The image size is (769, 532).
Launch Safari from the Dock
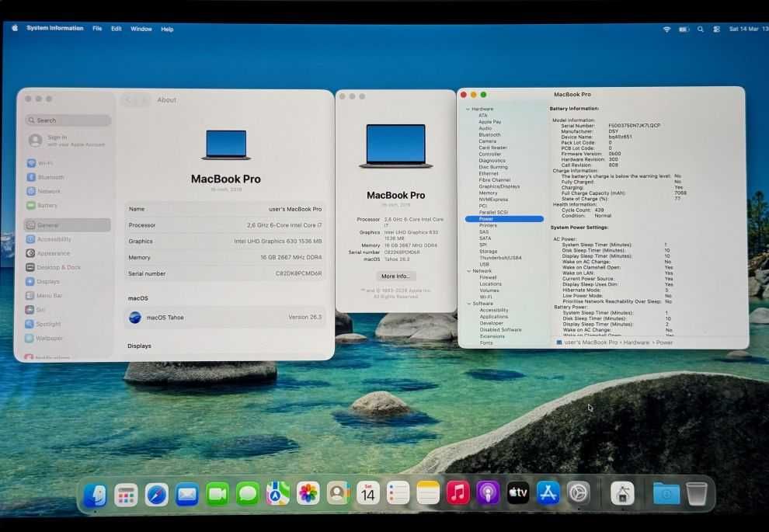[156, 494]
